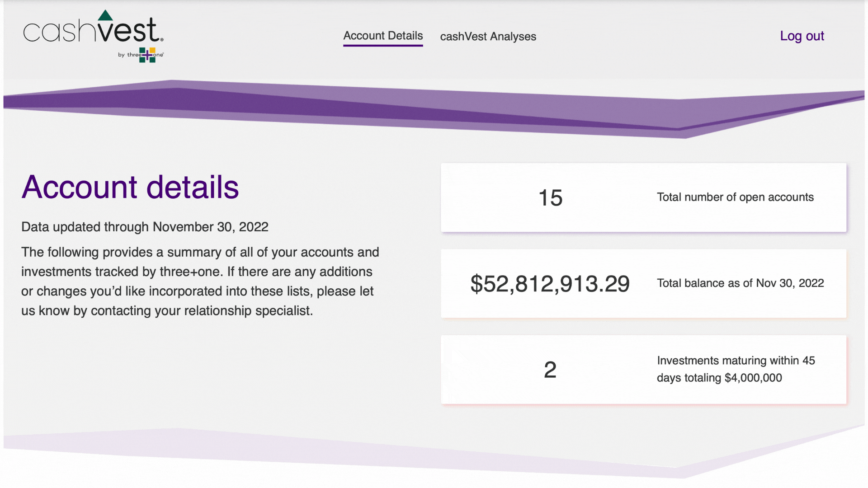Click the number 15 in accounts card
The height and width of the screenshot is (488, 868).
coord(550,197)
